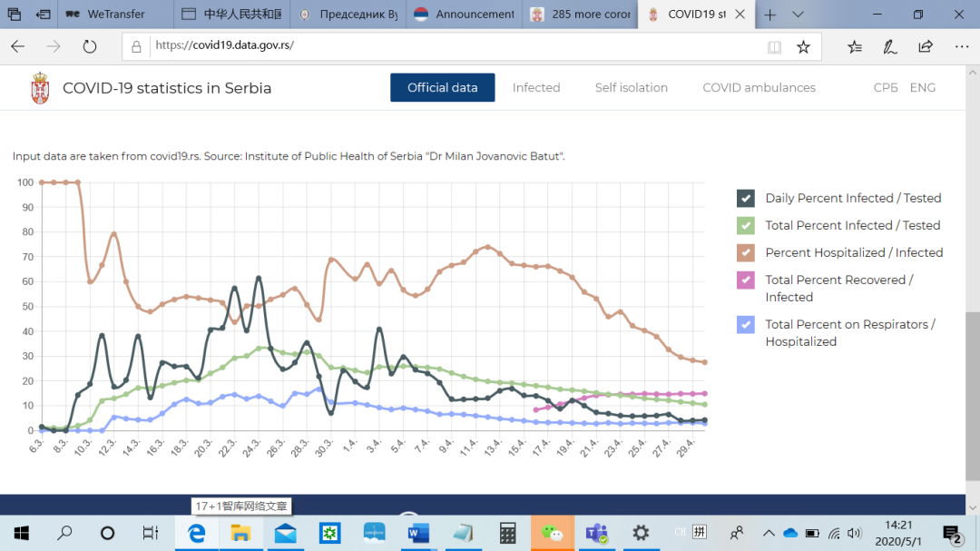Switch to the Председник tab
This screenshot has height=551, width=980.
[348, 15]
